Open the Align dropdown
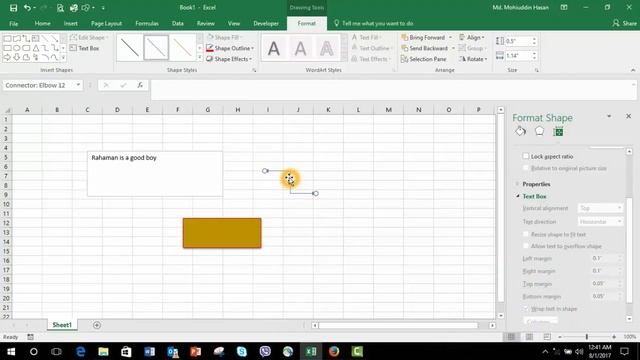The image size is (640, 360). click(472, 38)
